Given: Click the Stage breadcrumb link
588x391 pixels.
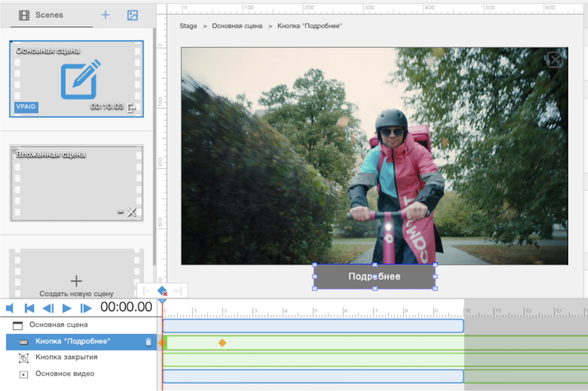Looking at the screenshot, I should click(188, 26).
